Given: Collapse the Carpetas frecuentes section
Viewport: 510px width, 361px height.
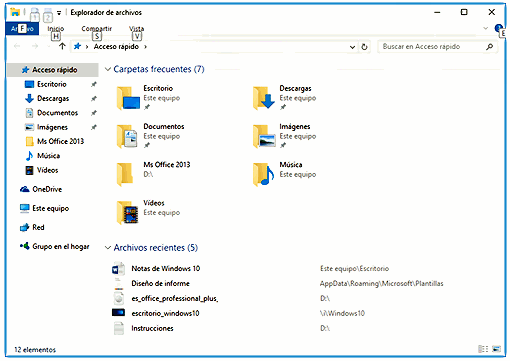Looking at the screenshot, I should 108,69.
